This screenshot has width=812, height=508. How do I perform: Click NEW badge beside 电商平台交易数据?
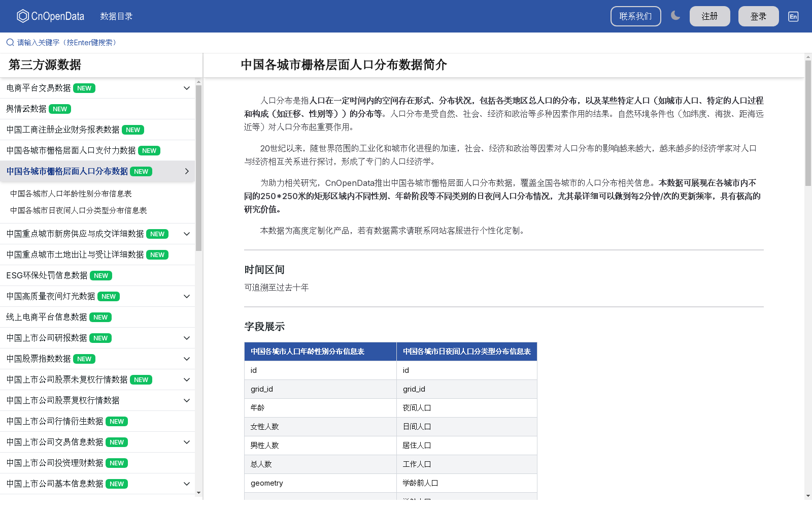84,88
